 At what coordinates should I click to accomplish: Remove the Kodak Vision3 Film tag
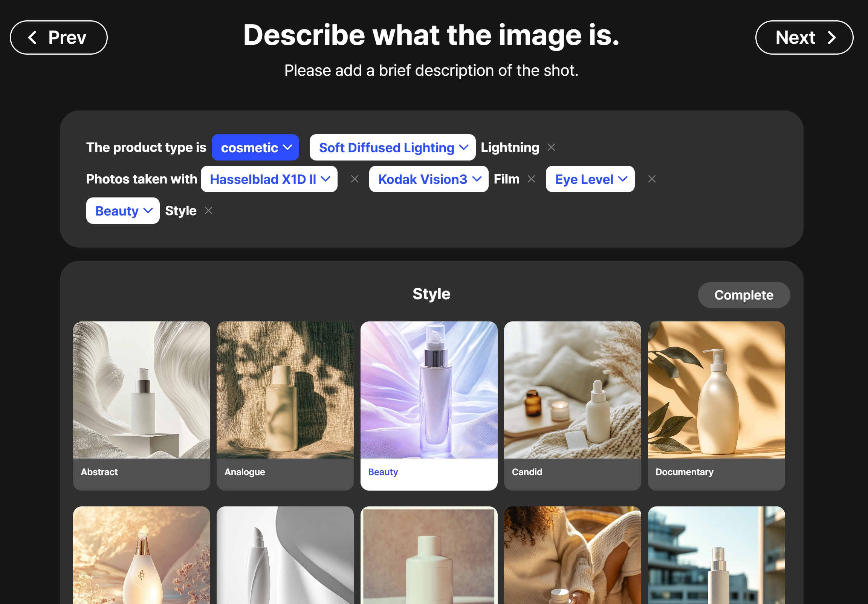click(532, 179)
